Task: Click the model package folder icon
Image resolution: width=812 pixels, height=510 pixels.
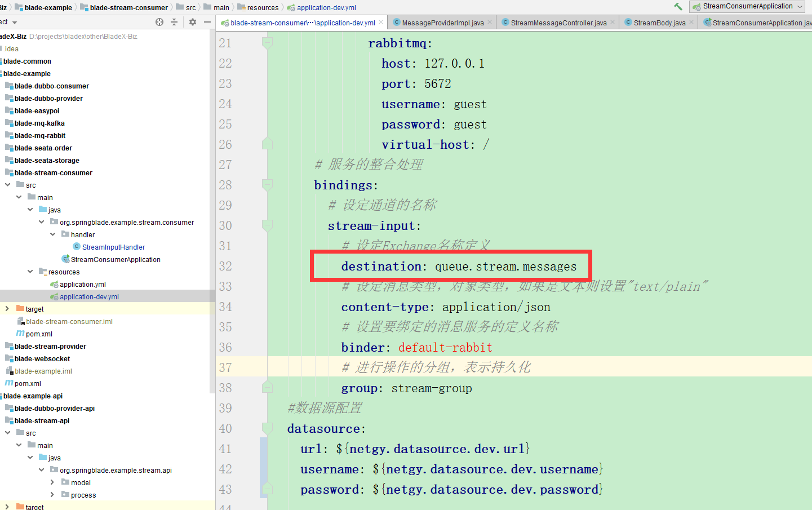Action: [x=65, y=482]
